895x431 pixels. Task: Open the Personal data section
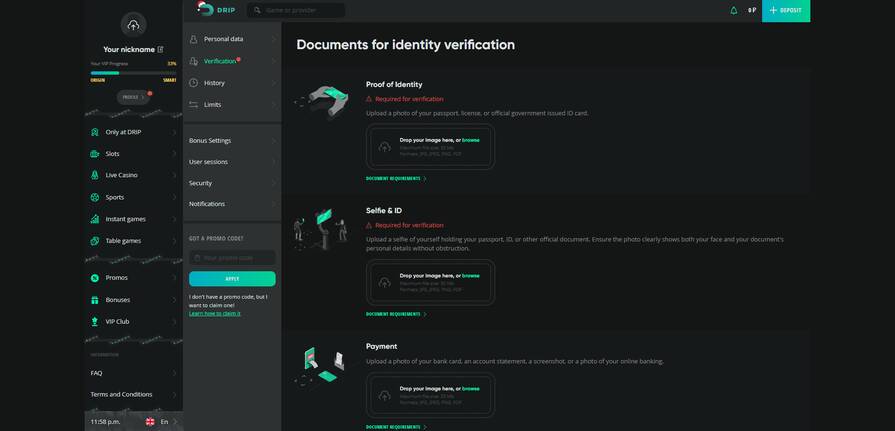[223, 39]
